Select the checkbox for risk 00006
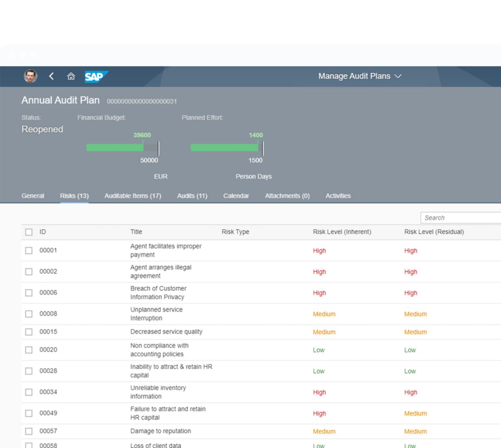Image resolution: width=501 pixels, height=448 pixels. 29,293
